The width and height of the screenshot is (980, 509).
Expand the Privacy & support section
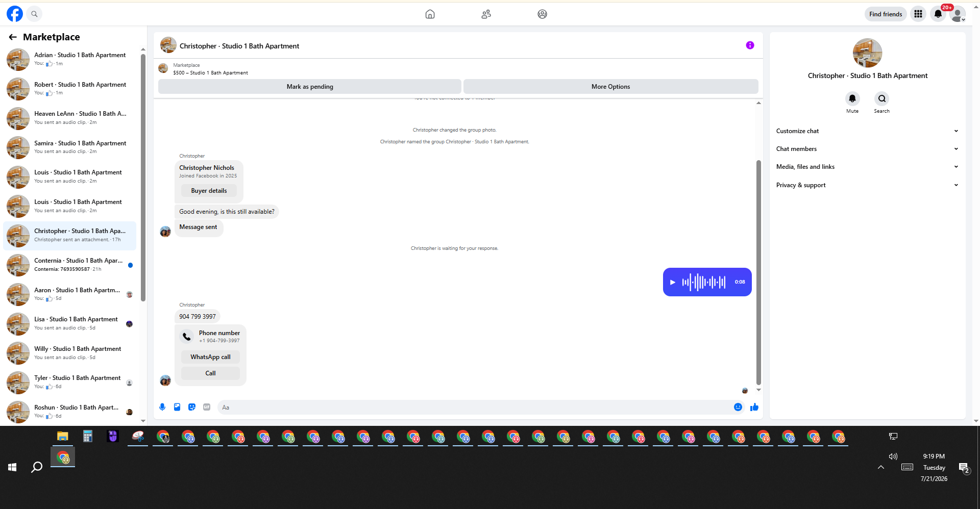[x=867, y=185]
